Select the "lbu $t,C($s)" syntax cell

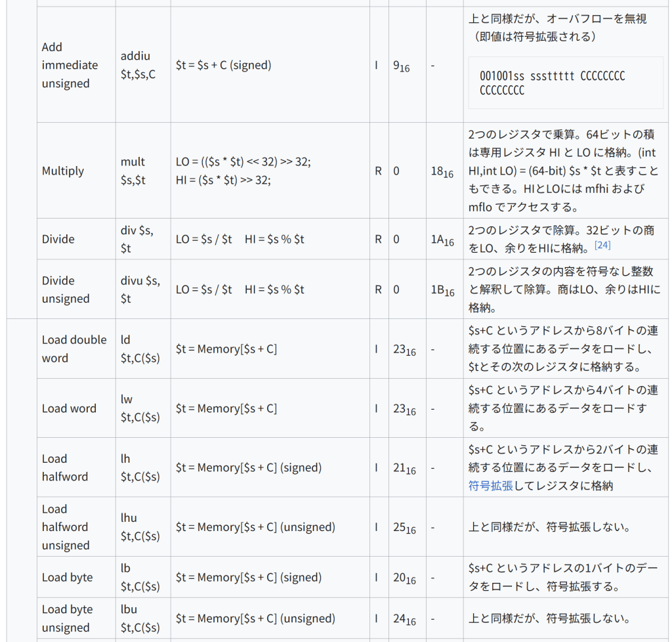point(140,618)
